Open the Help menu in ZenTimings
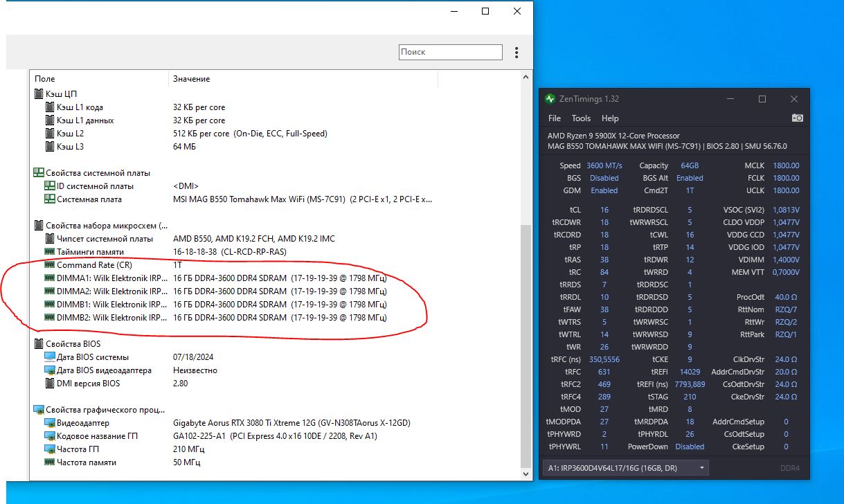This screenshot has width=844, height=504. 610,118
